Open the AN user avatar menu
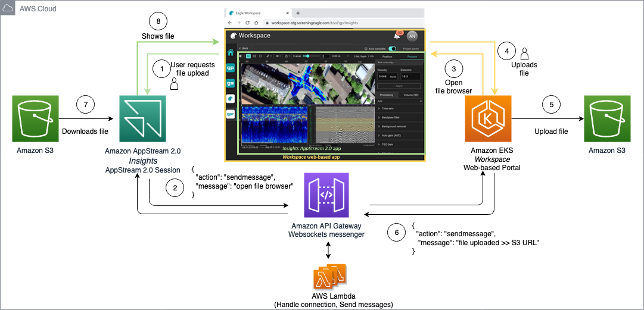Screen dimensions: 644x310 tap(412, 36)
